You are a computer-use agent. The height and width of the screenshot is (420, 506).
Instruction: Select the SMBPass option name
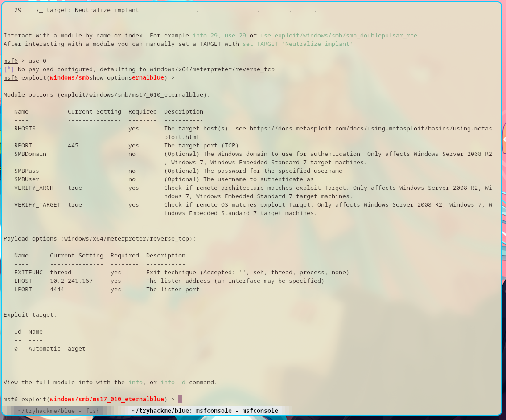pyautogui.click(x=26, y=171)
